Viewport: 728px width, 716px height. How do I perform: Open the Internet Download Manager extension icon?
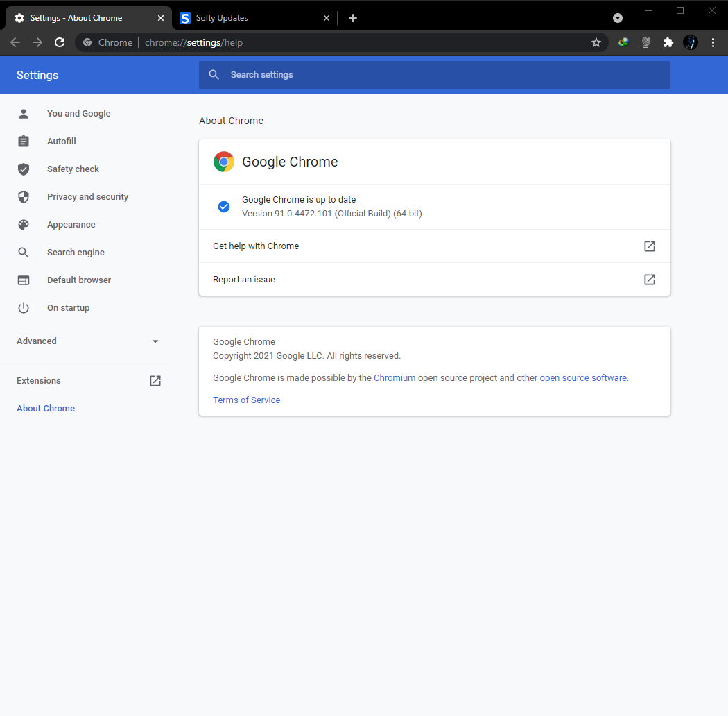pos(623,43)
